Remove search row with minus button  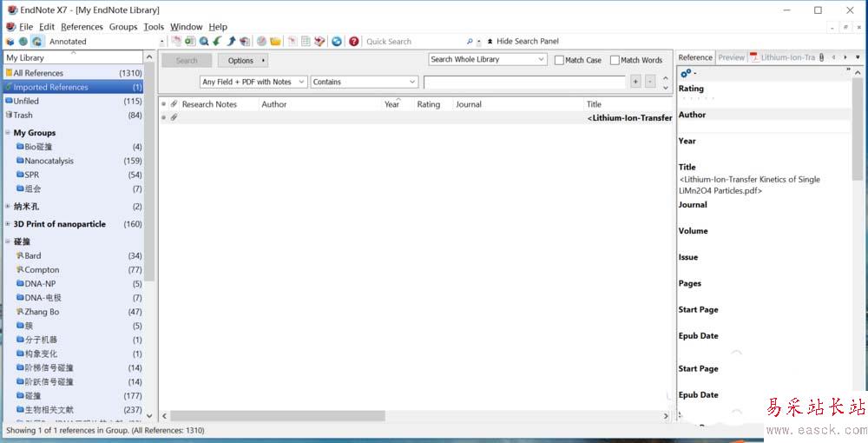click(650, 82)
